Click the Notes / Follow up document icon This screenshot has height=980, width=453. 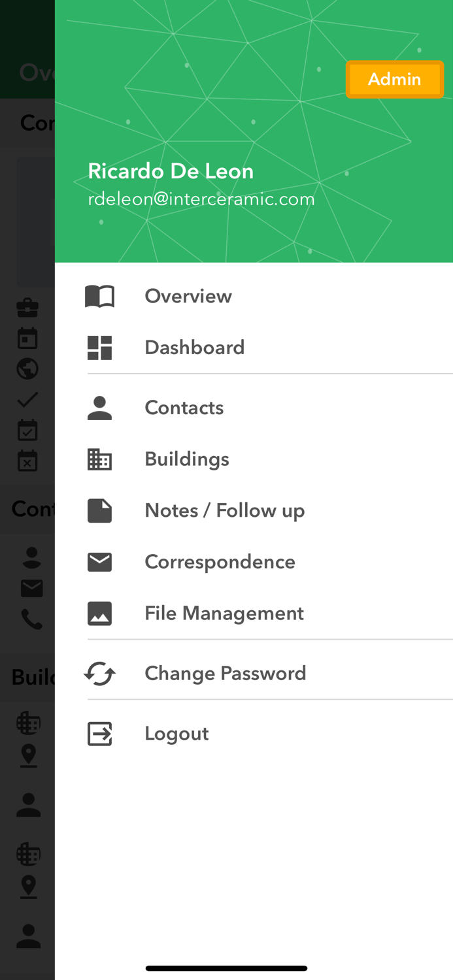pyautogui.click(x=99, y=510)
